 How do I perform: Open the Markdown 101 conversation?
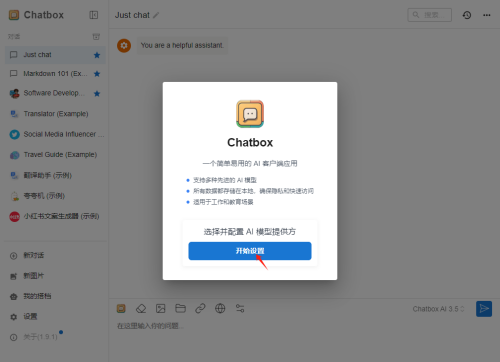(55, 74)
